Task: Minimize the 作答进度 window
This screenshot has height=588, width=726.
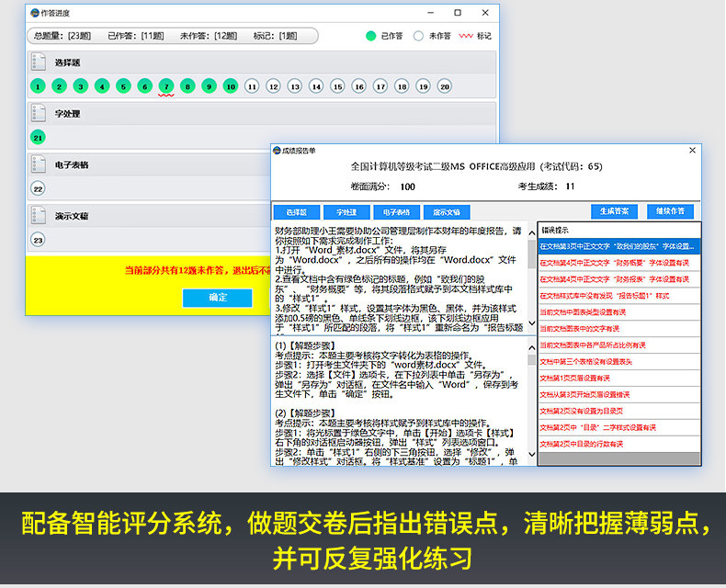Action: click(x=431, y=13)
